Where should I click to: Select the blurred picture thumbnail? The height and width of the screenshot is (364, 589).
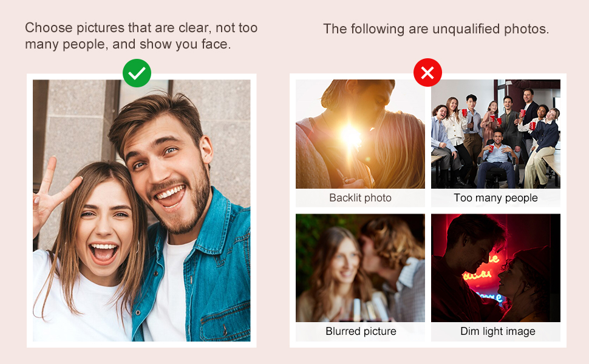click(x=360, y=268)
